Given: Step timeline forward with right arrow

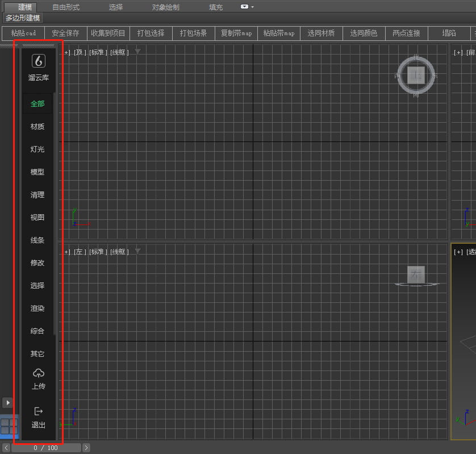Looking at the screenshot, I should 86,448.
